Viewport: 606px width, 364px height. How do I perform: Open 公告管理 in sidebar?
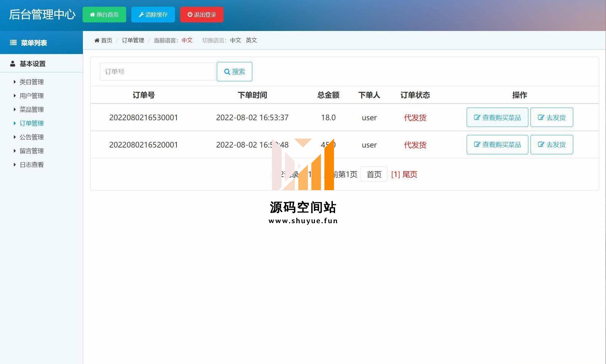31,137
